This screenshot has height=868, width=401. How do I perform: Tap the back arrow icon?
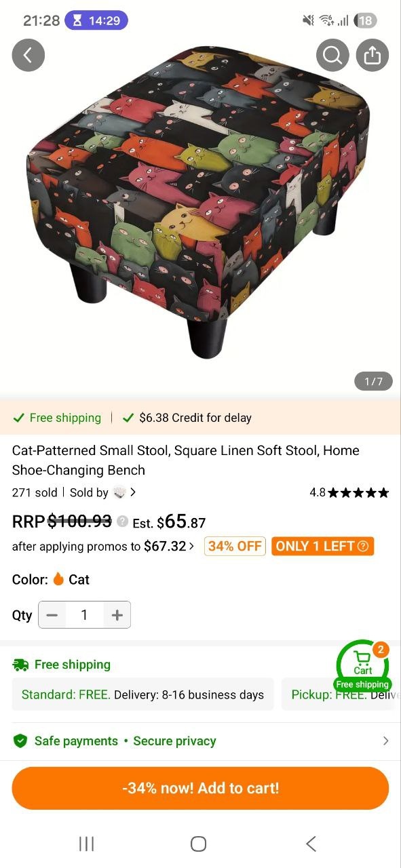coord(28,55)
